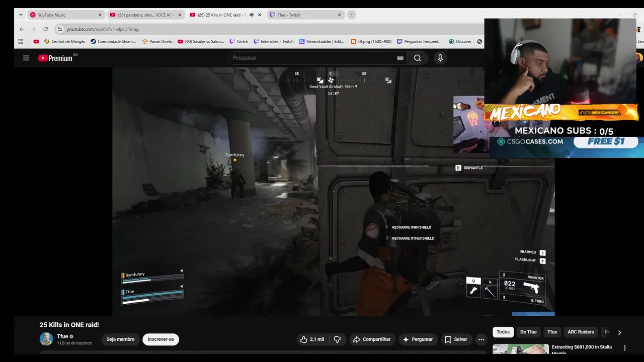
Task: Click the search magnifier button
Action: (x=418, y=58)
